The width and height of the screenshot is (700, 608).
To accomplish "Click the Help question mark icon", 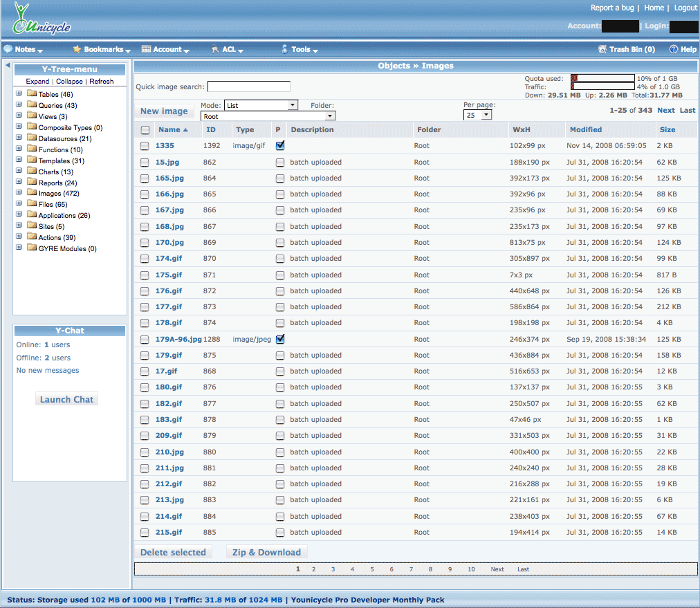I will [673, 49].
